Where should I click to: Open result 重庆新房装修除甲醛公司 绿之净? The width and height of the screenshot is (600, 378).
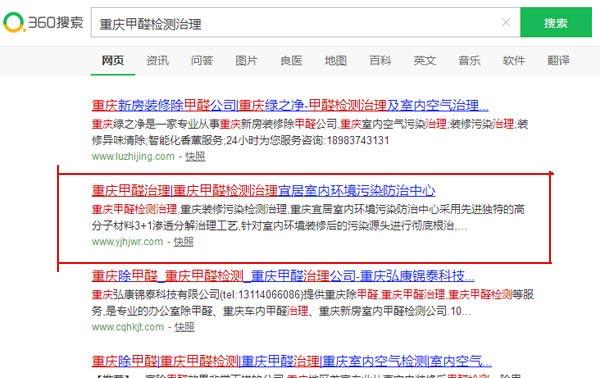290,105
